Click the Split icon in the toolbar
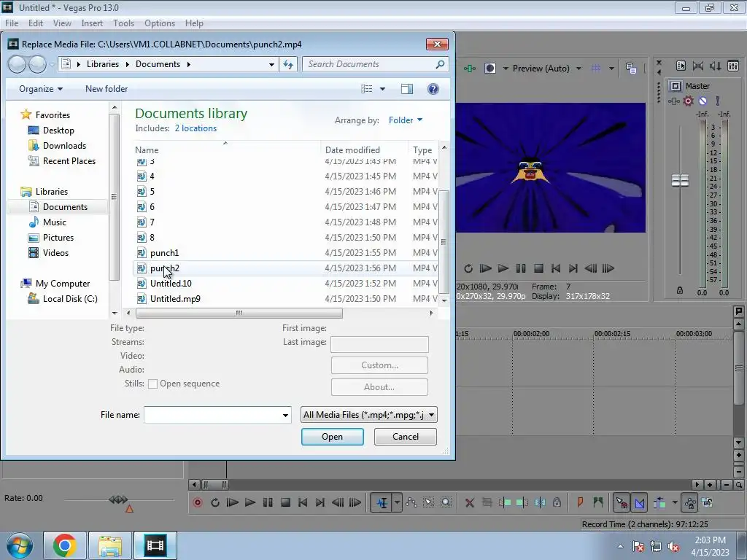Screen dimensions: 747x560 (540, 502)
